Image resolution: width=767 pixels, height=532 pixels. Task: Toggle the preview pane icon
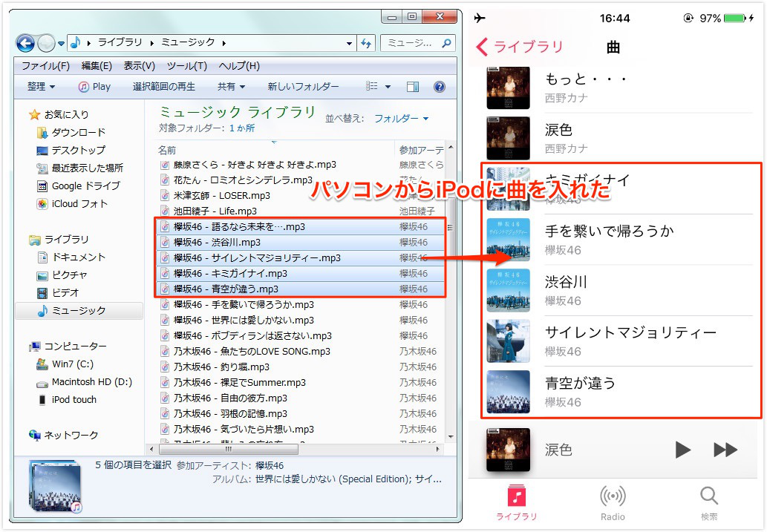click(413, 87)
